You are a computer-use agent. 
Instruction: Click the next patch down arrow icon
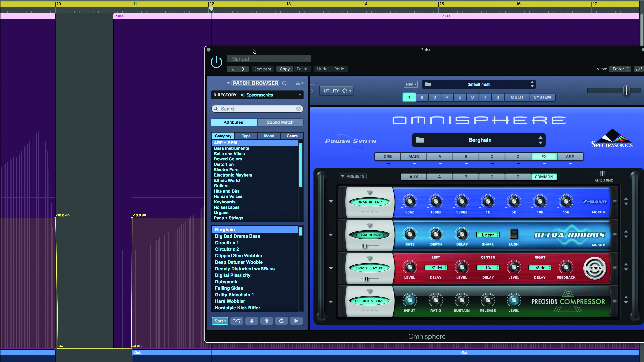click(x=252, y=321)
